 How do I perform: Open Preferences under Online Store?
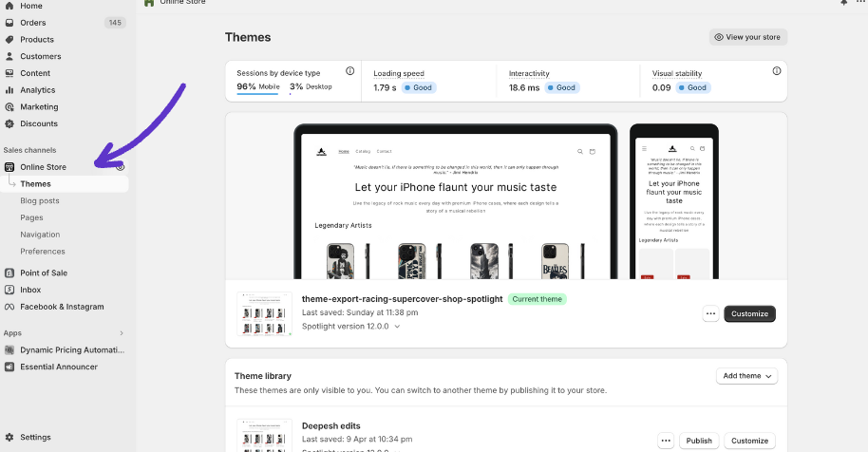[43, 252]
